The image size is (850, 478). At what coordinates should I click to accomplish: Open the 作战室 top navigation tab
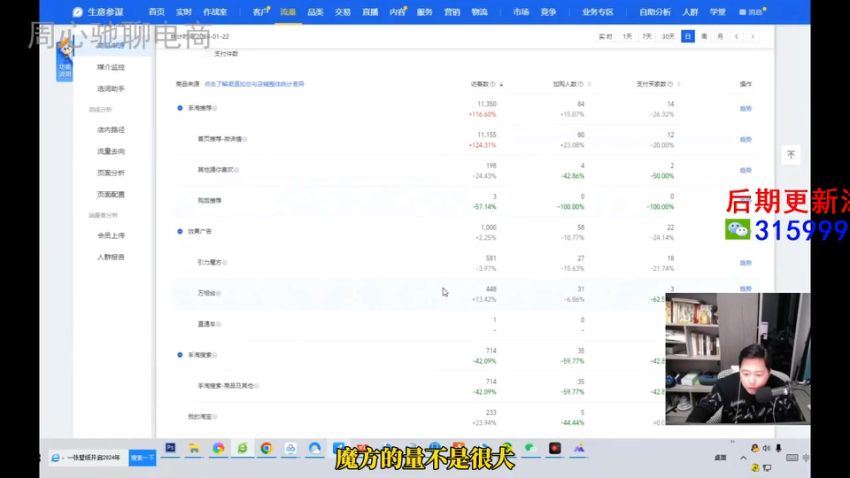(x=215, y=12)
